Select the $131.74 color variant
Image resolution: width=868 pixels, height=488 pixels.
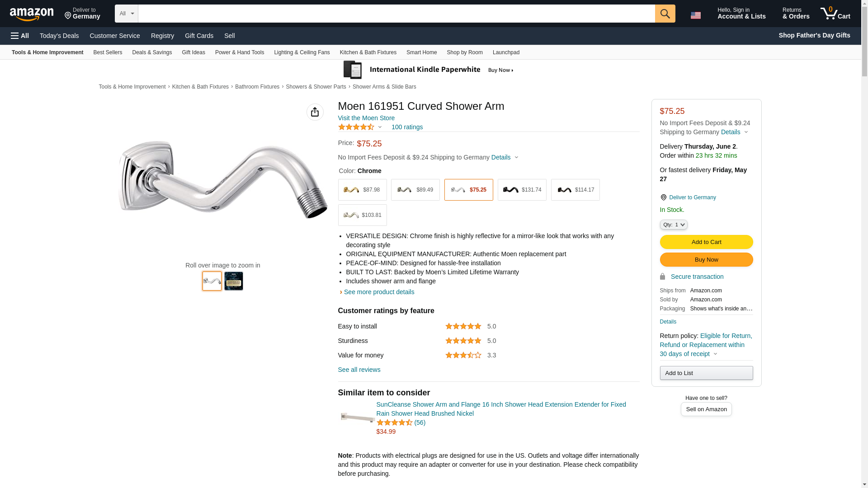point(522,190)
